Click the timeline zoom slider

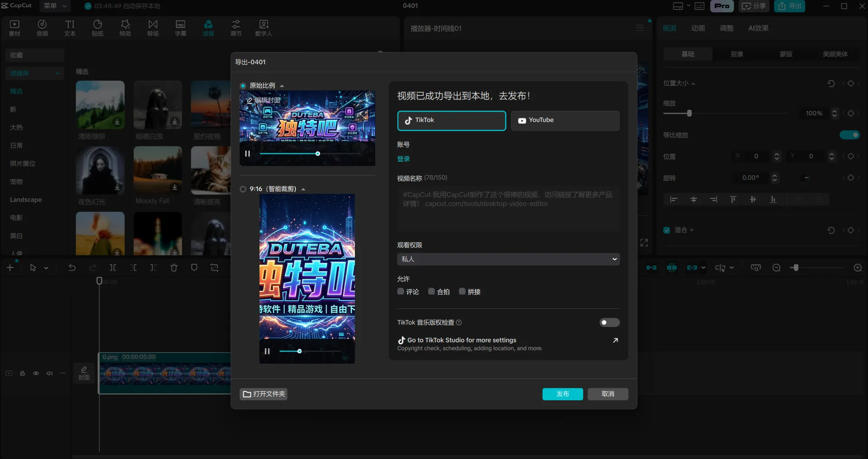(x=796, y=267)
